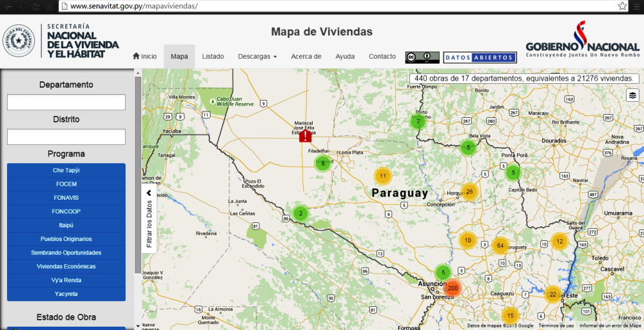Toggle the Yacyreta program filter

tap(66, 294)
